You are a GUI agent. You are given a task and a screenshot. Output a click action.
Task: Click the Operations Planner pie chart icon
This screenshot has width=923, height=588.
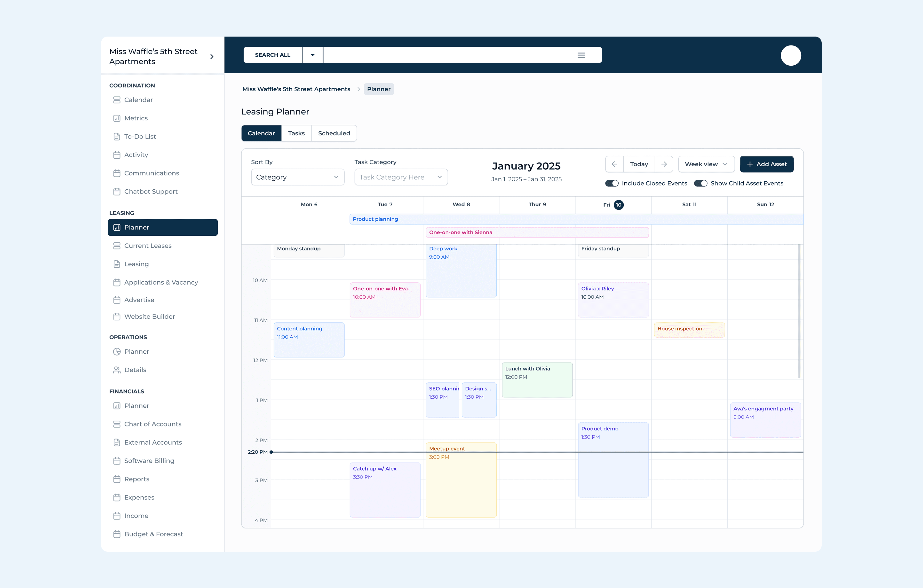(x=117, y=352)
